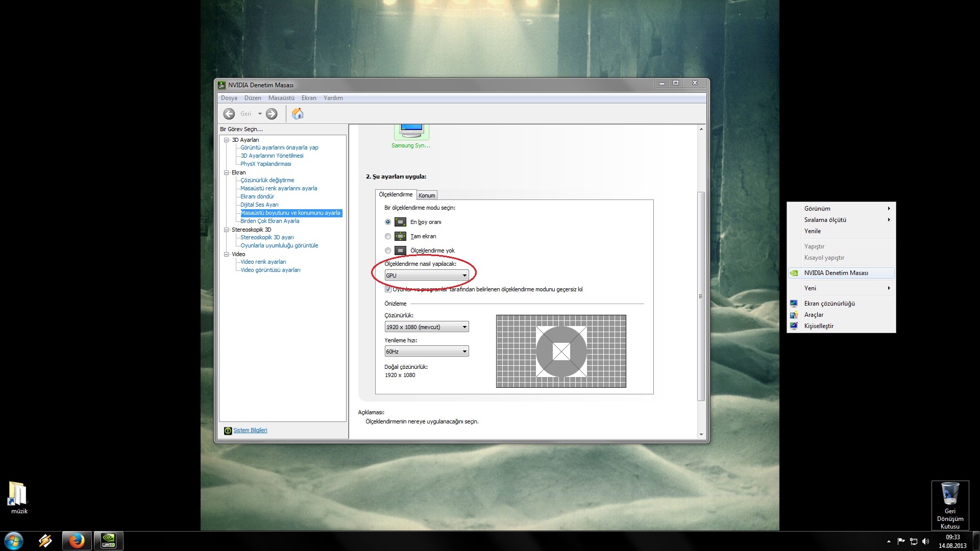Viewport: 980px width, 551px height.
Task: Click the Sistem Bilgileri info icon
Action: (x=228, y=431)
